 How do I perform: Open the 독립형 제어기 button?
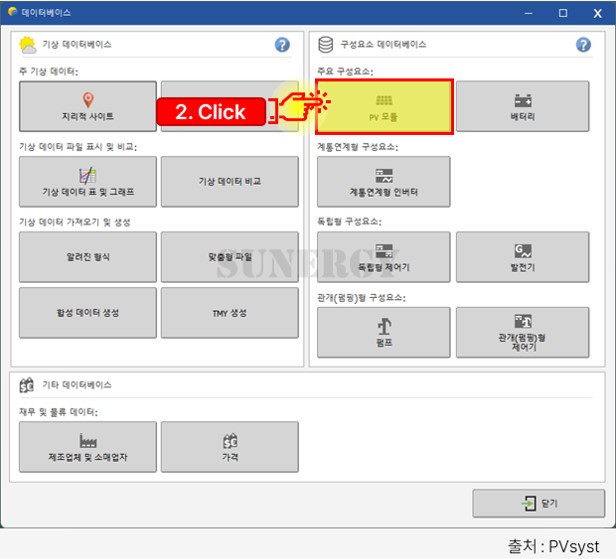click(x=383, y=257)
